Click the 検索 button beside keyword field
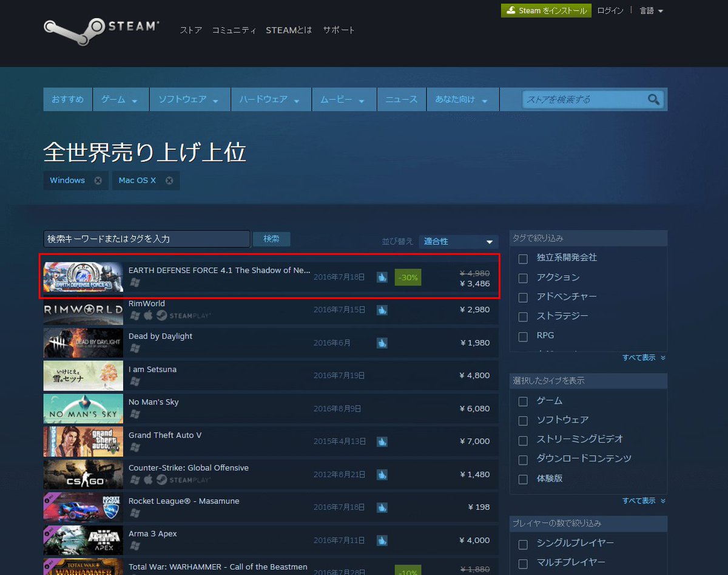The height and width of the screenshot is (575, 728). [x=272, y=239]
